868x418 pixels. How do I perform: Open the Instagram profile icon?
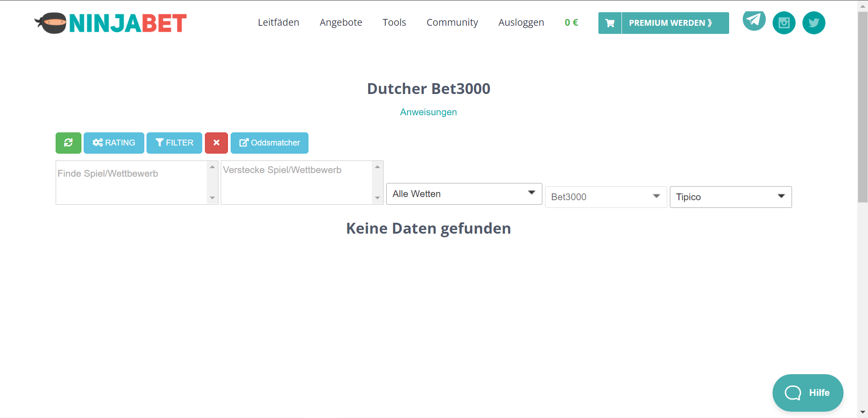coord(784,23)
